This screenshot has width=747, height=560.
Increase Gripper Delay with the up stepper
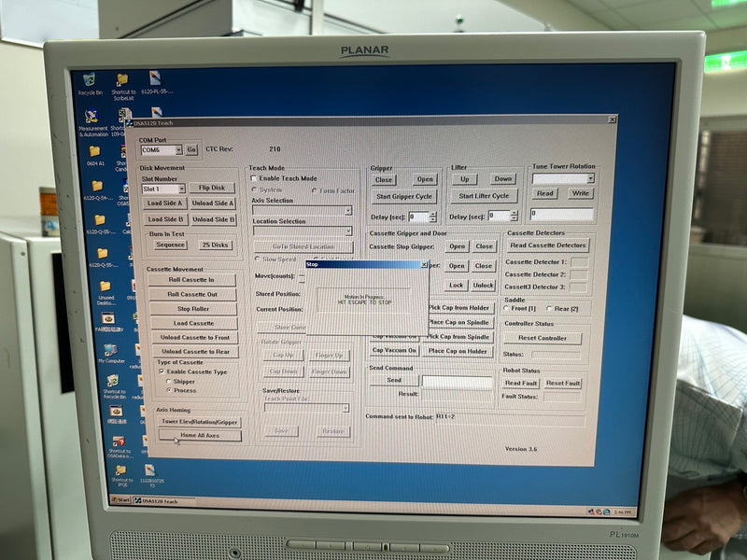click(431, 213)
